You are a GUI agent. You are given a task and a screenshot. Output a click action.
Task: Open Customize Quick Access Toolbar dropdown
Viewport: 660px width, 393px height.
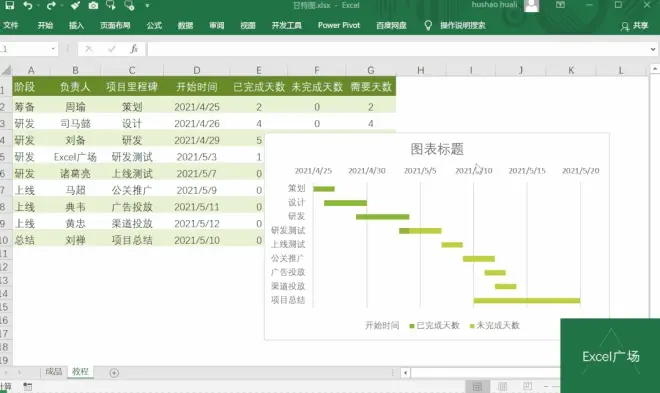point(147,6)
